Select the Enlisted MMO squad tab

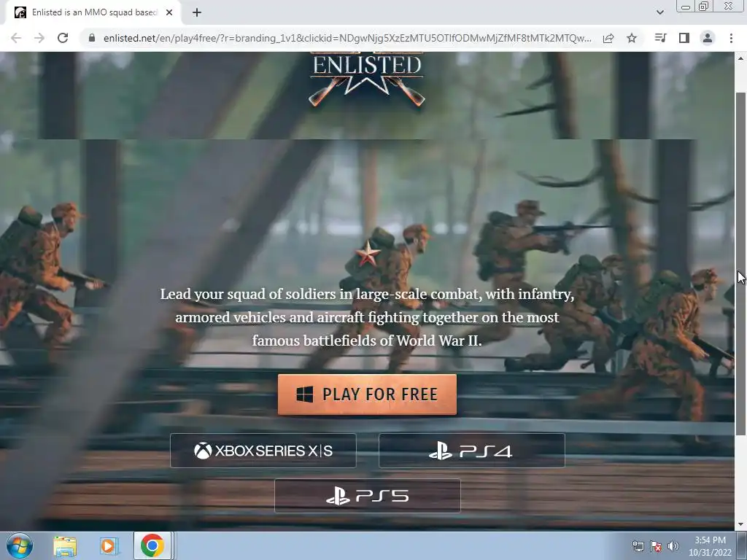[x=93, y=12]
